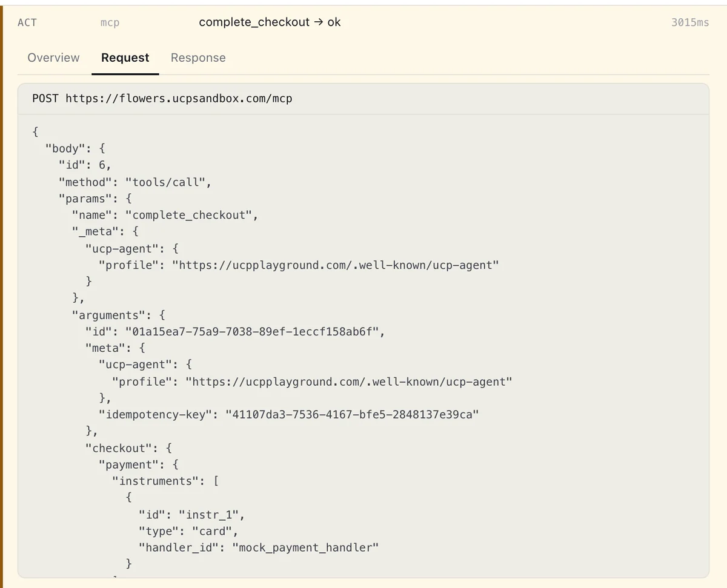
Task: Click the "id": 6 line
Action: (85, 165)
